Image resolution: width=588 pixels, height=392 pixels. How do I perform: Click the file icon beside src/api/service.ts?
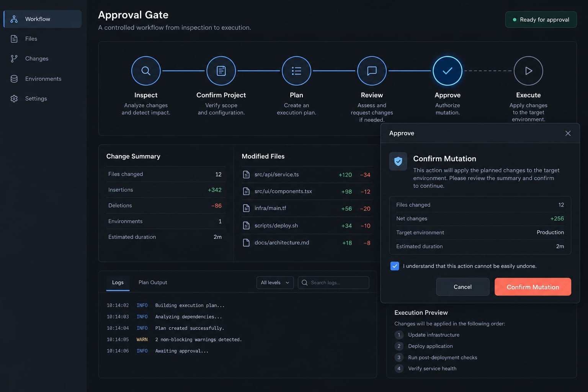coord(247,175)
